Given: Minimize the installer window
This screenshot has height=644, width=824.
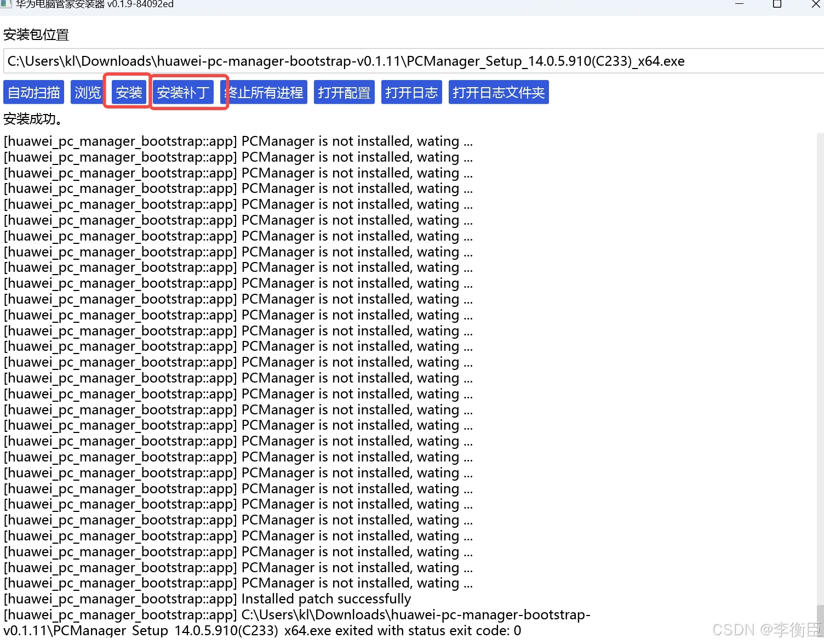Looking at the screenshot, I should [739, 4].
